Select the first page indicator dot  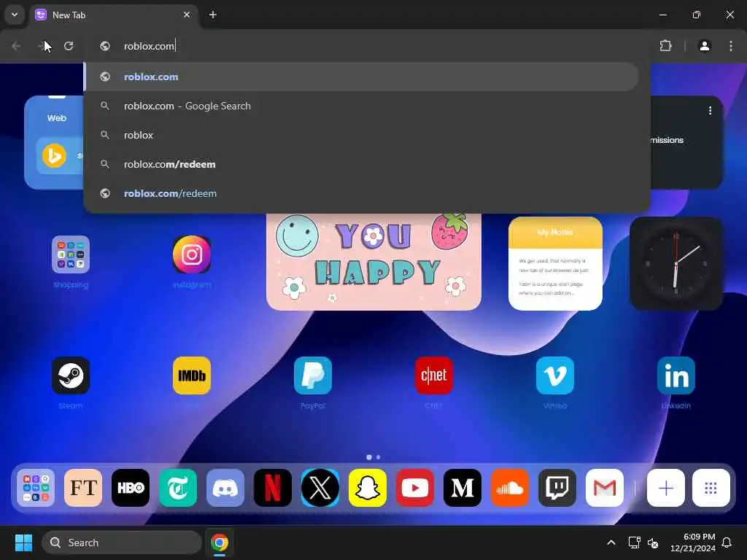tap(368, 457)
